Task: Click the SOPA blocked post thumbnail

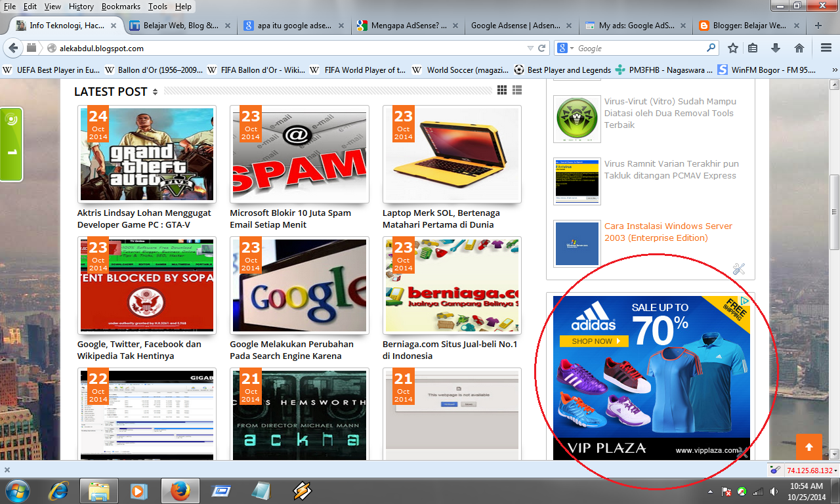Action: (147, 285)
